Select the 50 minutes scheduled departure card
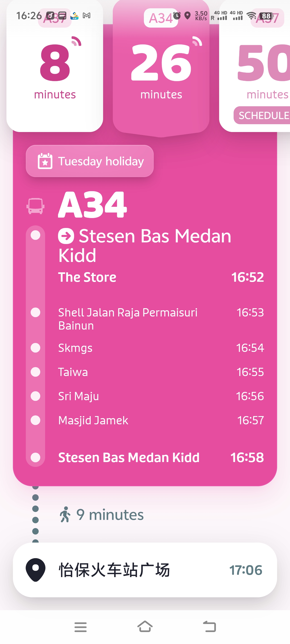This screenshot has width=290, height=644. tap(255, 66)
